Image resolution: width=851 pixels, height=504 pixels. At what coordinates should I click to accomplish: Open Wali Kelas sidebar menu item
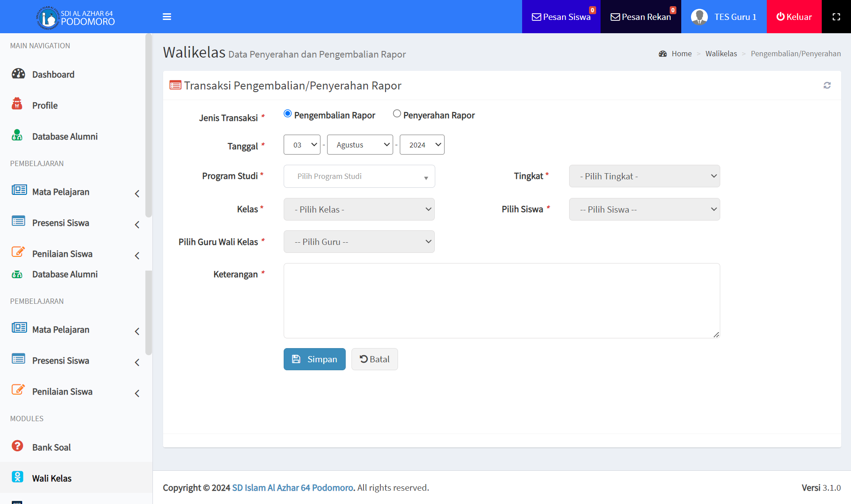[52, 478]
